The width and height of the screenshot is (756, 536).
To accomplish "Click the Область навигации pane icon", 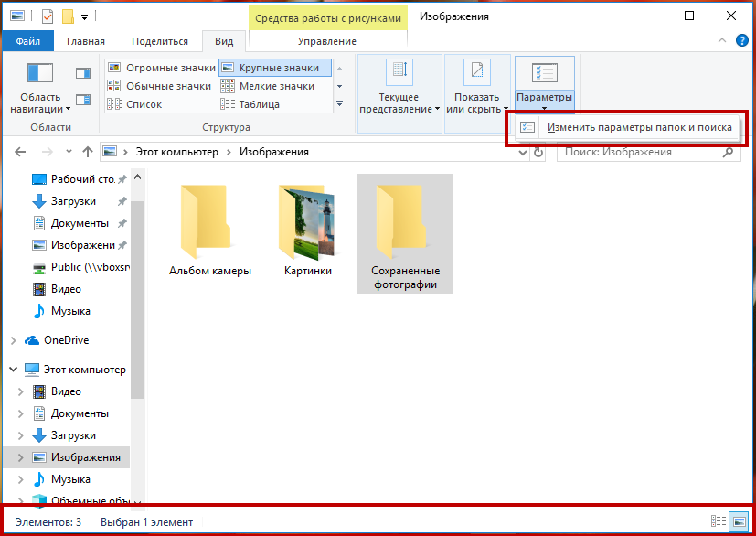I will [x=41, y=75].
